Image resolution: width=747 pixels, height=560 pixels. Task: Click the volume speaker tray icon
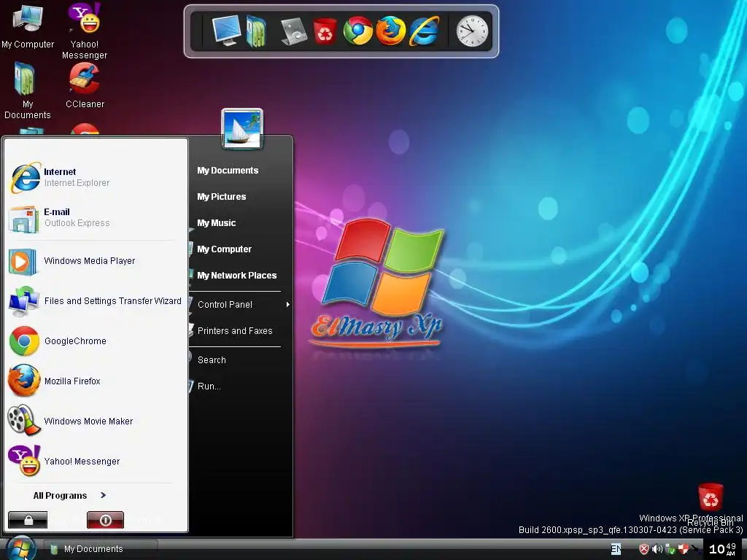click(x=657, y=550)
